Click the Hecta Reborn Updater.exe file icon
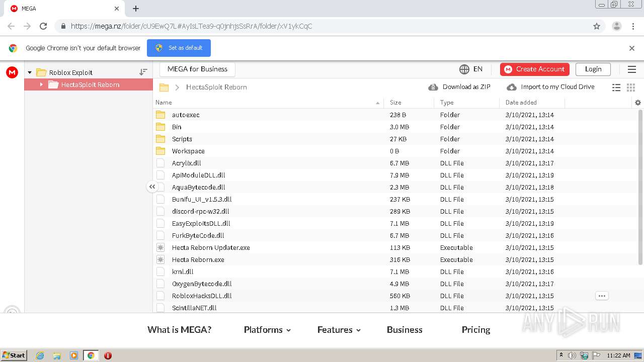Screen dimensions: 644x362 coord(160,247)
